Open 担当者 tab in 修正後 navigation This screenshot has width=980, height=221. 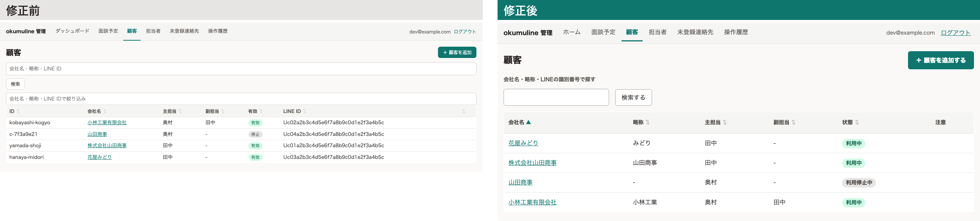coord(657,32)
